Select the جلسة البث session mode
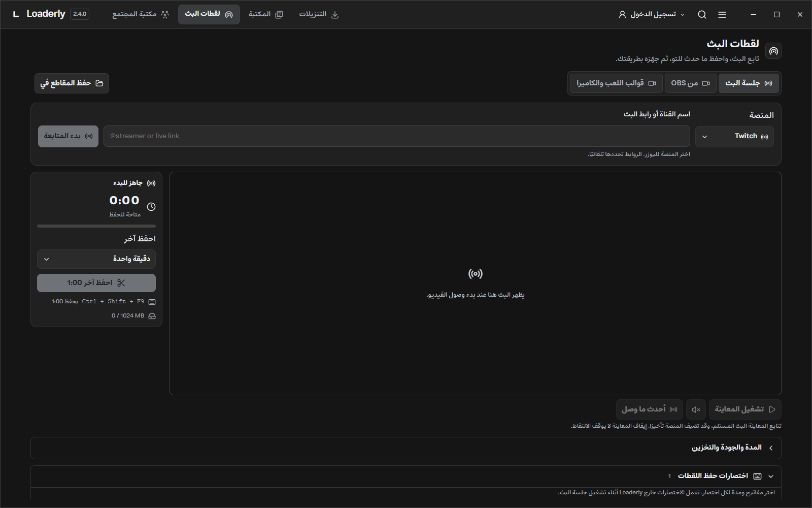Viewport: 812px width, 508px height. pos(749,83)
